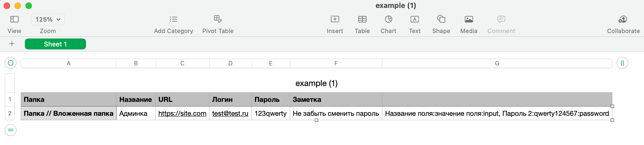Add a Text box
The image size is (644, 145).
[415, 19]
